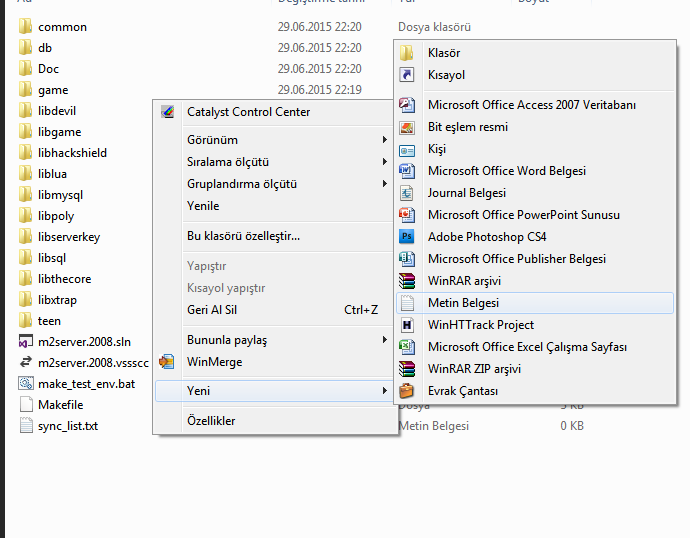
Task: Select the libgame folder name
Action: coord(59,132)
